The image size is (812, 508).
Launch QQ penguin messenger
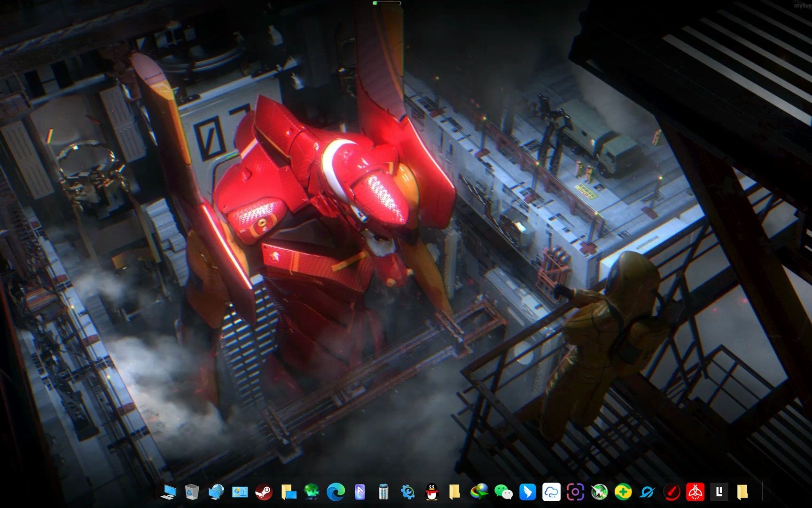pos(431,492)
